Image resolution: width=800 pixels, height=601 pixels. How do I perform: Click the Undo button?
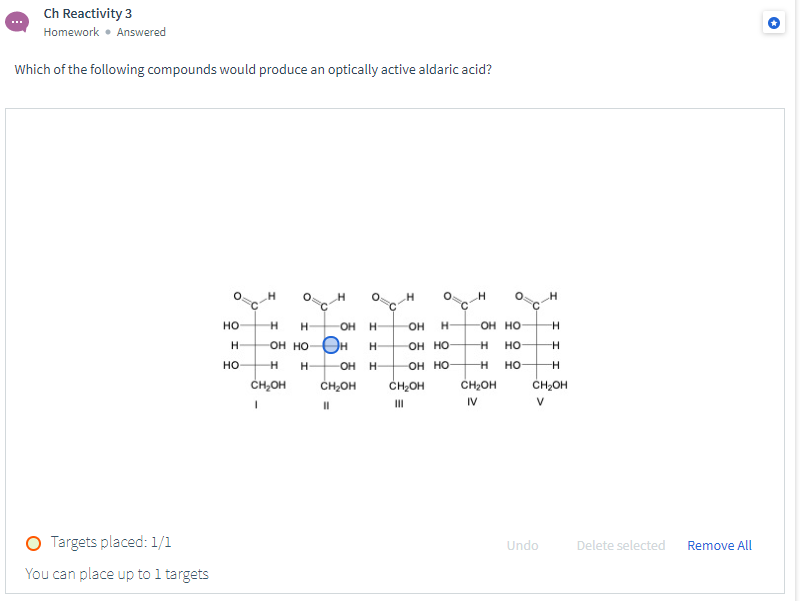click(x=522, y=545)
